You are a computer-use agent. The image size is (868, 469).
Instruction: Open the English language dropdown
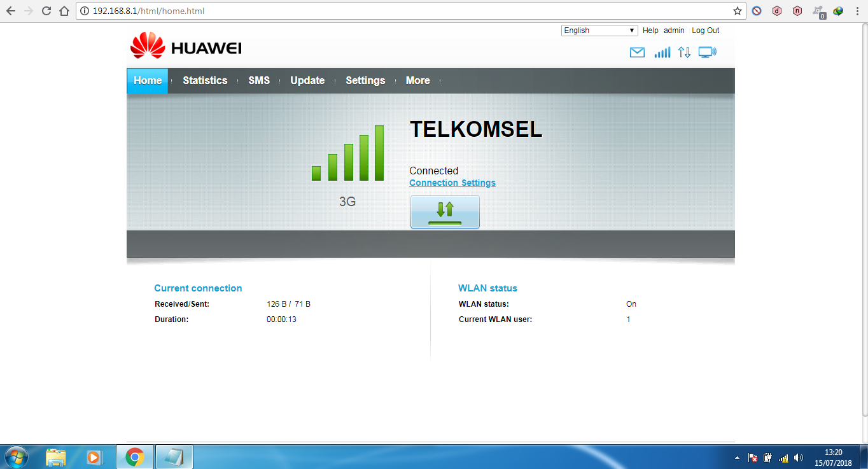pyautogui.click(x=599, y=31)
